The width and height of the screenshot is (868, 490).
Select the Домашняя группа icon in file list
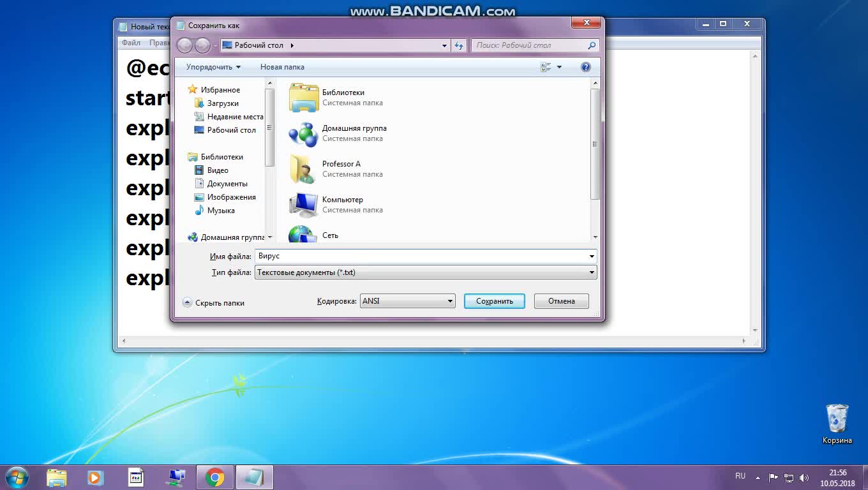point(303,133)
